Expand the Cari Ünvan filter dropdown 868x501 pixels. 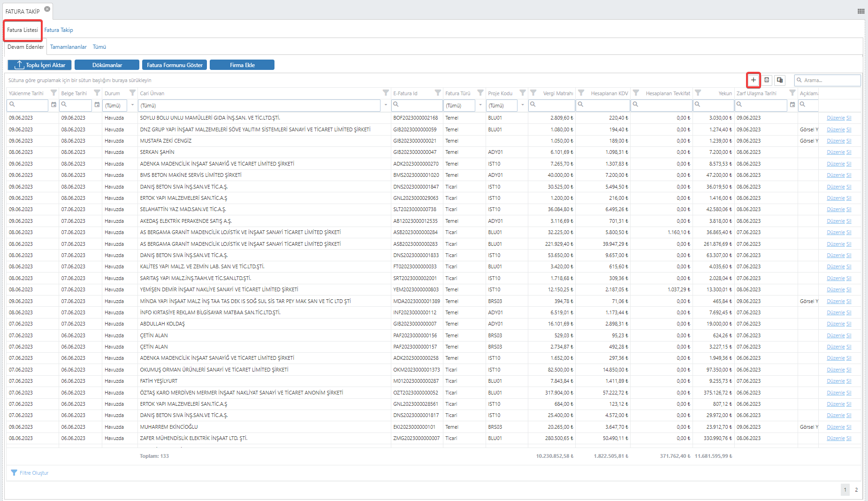pos(386,105)
